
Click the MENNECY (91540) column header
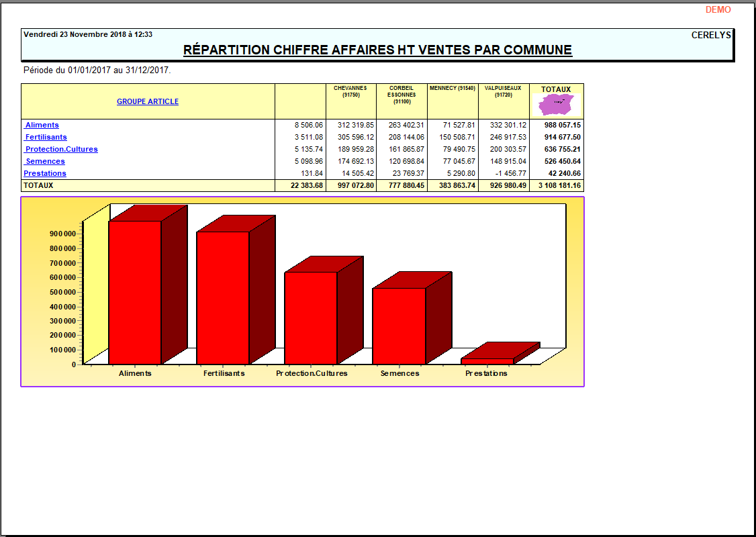tap(453, 89)
